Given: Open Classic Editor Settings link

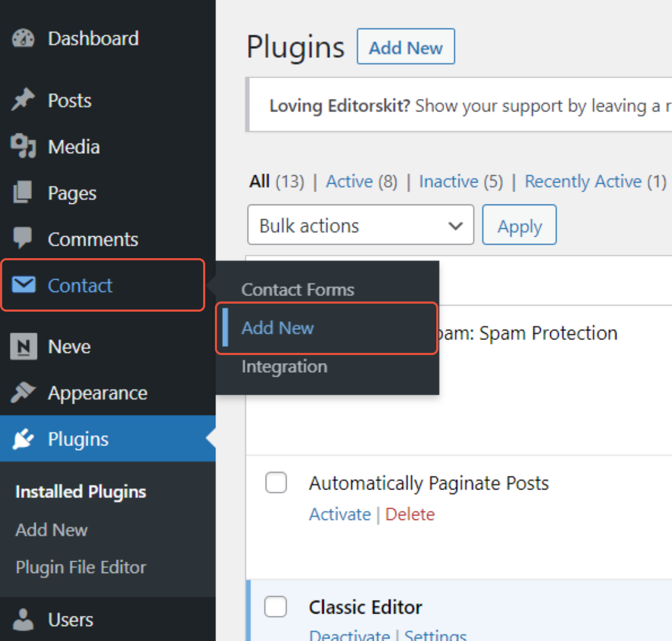Looking at the screenshot, I should click(x=435, y=635).
